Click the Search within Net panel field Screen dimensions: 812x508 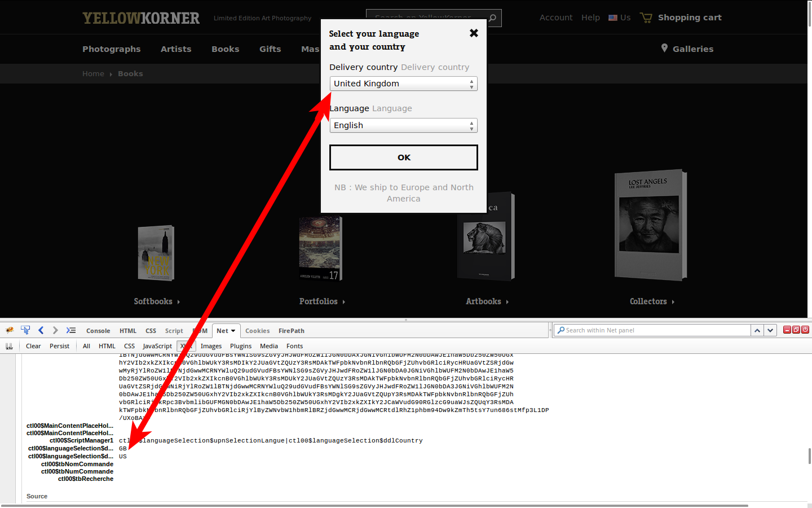click(x=654, y=330)
